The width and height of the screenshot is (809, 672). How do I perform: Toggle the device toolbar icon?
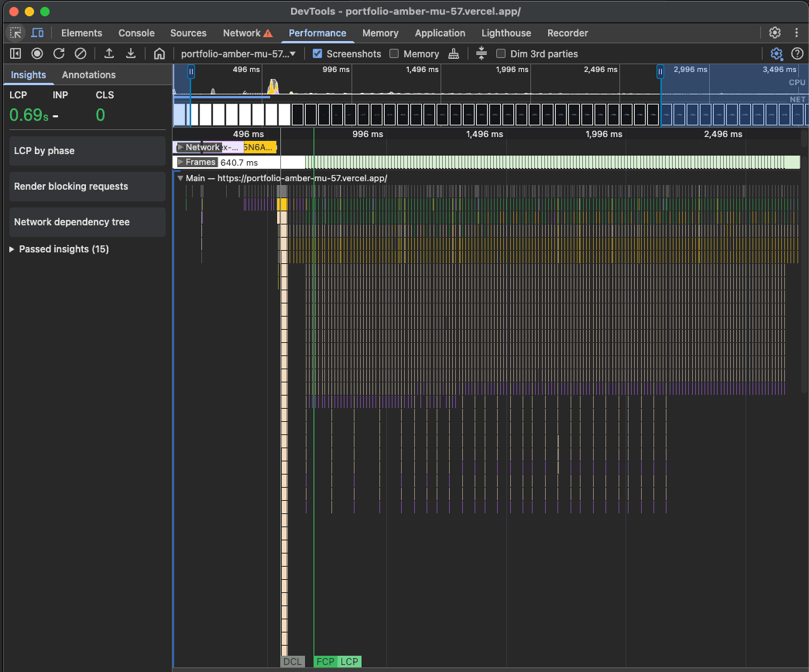(37, 33)
